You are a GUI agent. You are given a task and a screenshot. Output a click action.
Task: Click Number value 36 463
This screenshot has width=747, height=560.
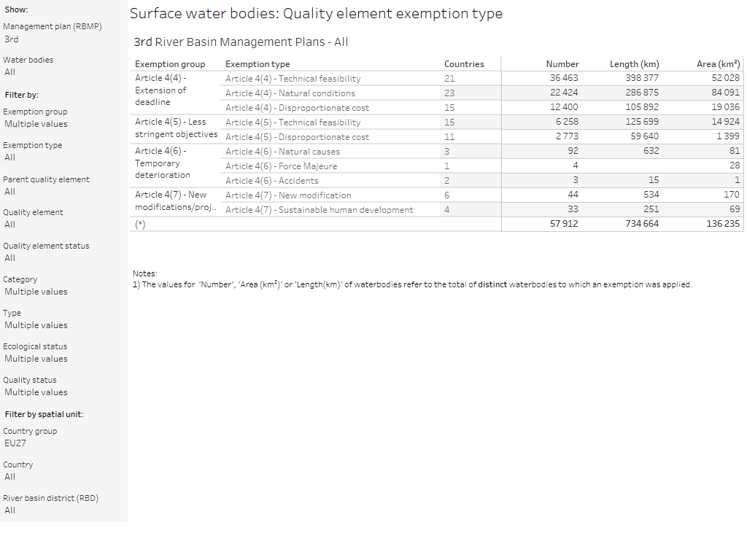(x=564, y=78)
